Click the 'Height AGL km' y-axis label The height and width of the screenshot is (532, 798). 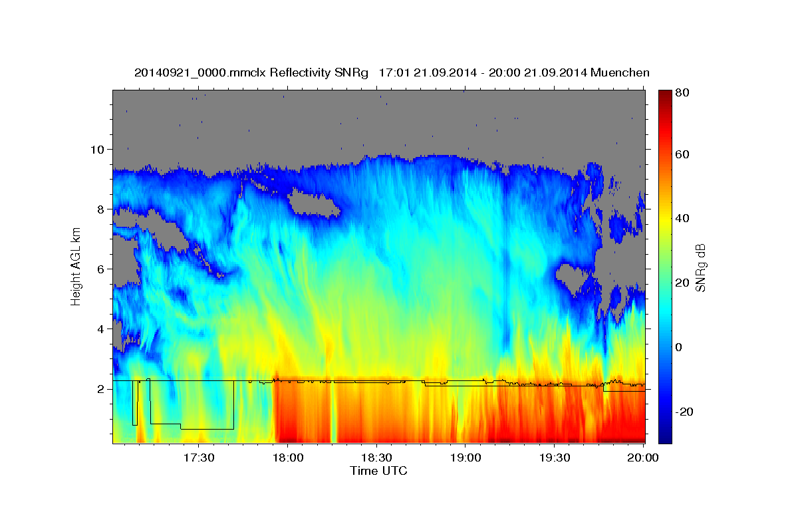tap(76, 267)
